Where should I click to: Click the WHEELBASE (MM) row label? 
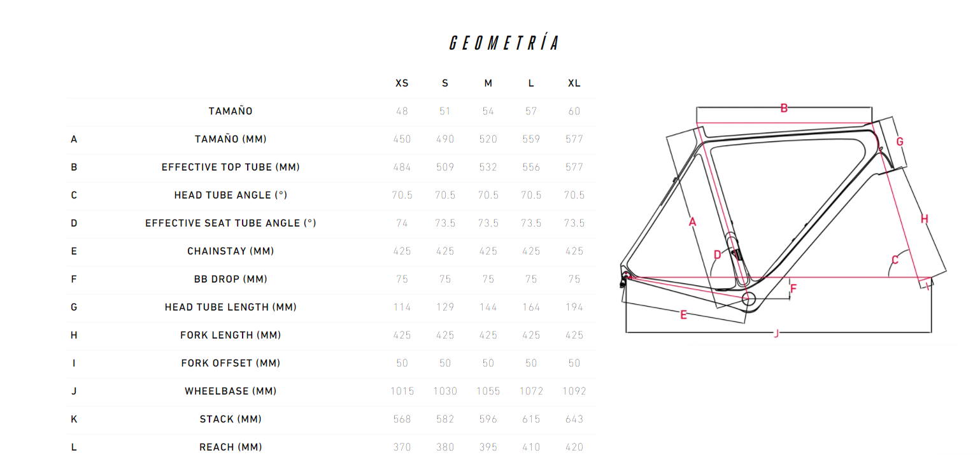231,391
